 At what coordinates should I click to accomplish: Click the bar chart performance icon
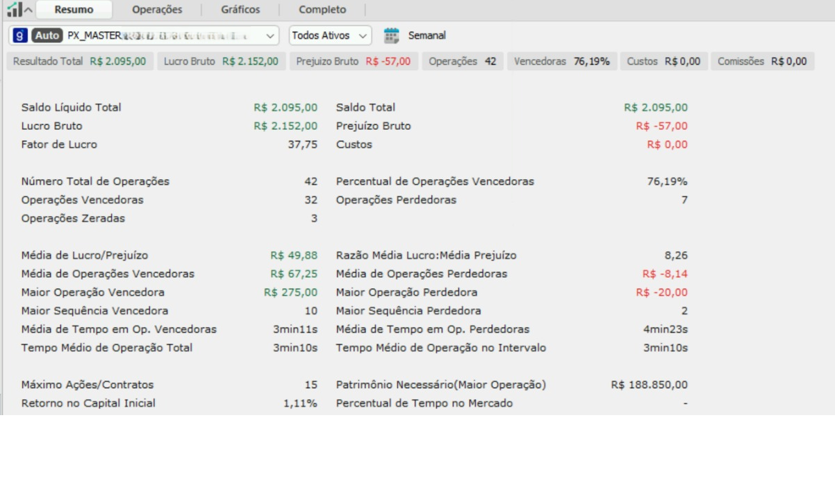[14, 9]
